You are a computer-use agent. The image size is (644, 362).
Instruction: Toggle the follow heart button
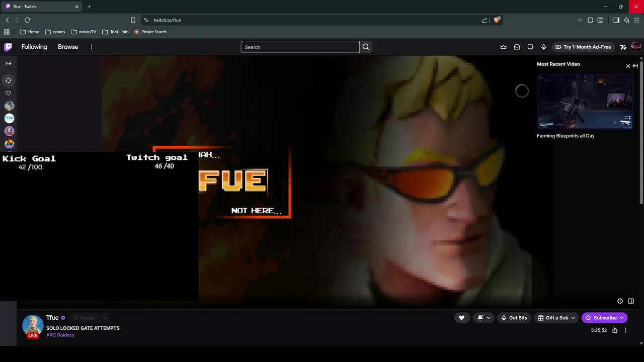pos(461,318)
